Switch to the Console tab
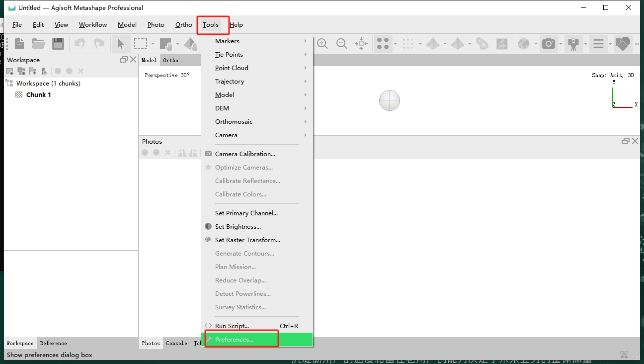 (x=176, y=343)
